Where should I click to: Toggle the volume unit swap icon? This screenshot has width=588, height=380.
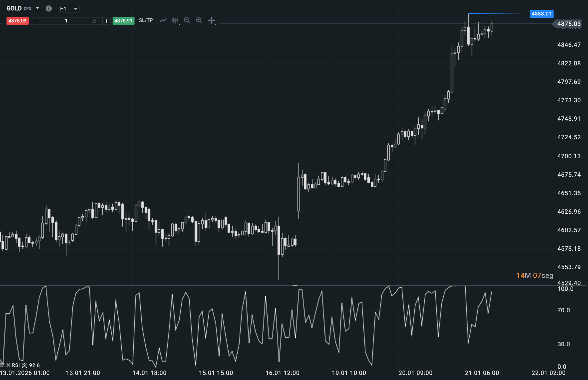pos(94,21)
